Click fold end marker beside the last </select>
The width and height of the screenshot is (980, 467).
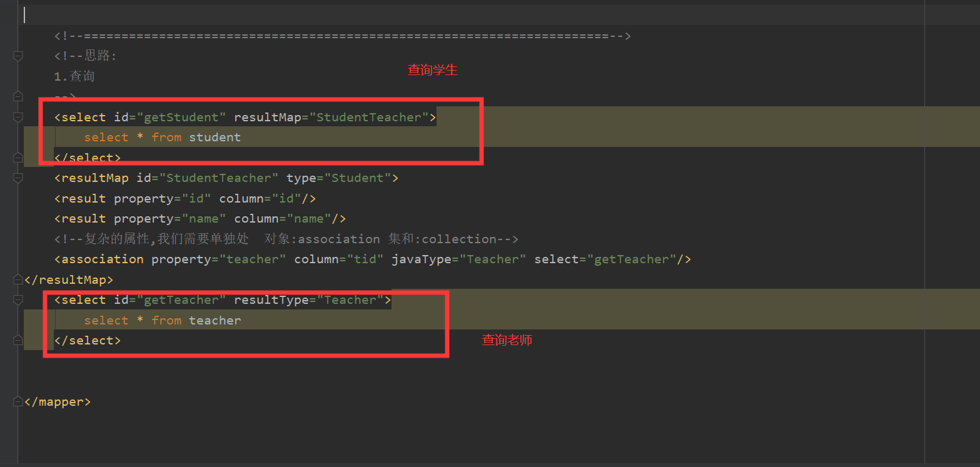coord(18,341)
